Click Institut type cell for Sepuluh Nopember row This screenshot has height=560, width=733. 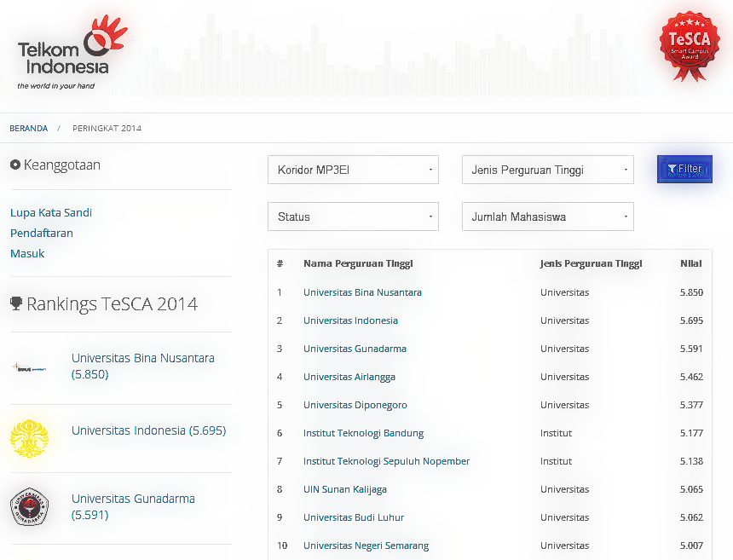pos(556,461)
